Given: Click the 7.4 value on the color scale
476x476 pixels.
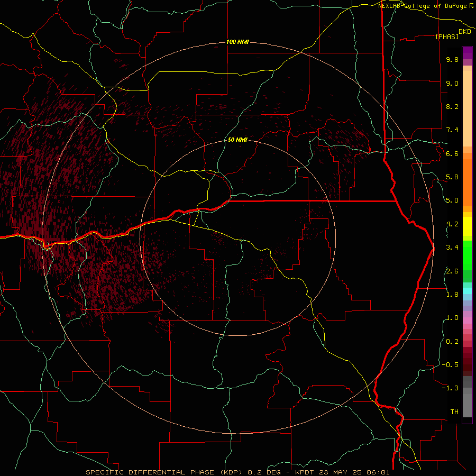Looking at the screenshot, I should (x=452, y=130).
